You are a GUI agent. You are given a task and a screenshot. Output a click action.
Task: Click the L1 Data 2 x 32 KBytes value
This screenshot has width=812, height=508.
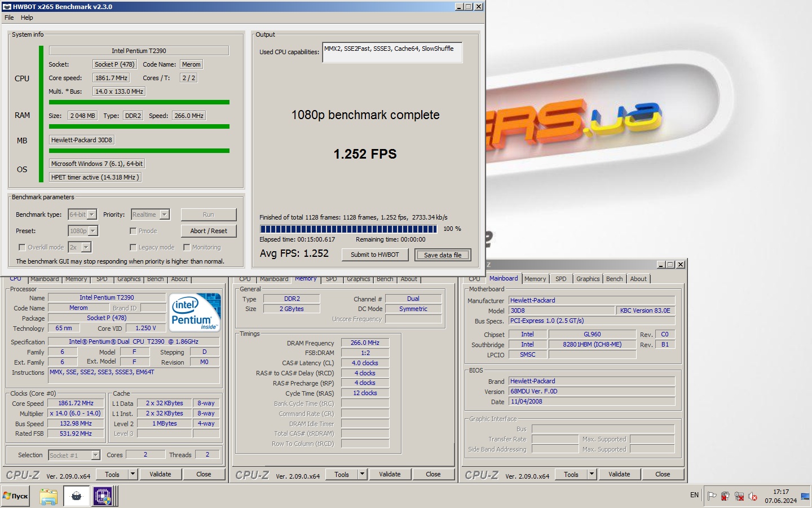(x=164, y=403)
